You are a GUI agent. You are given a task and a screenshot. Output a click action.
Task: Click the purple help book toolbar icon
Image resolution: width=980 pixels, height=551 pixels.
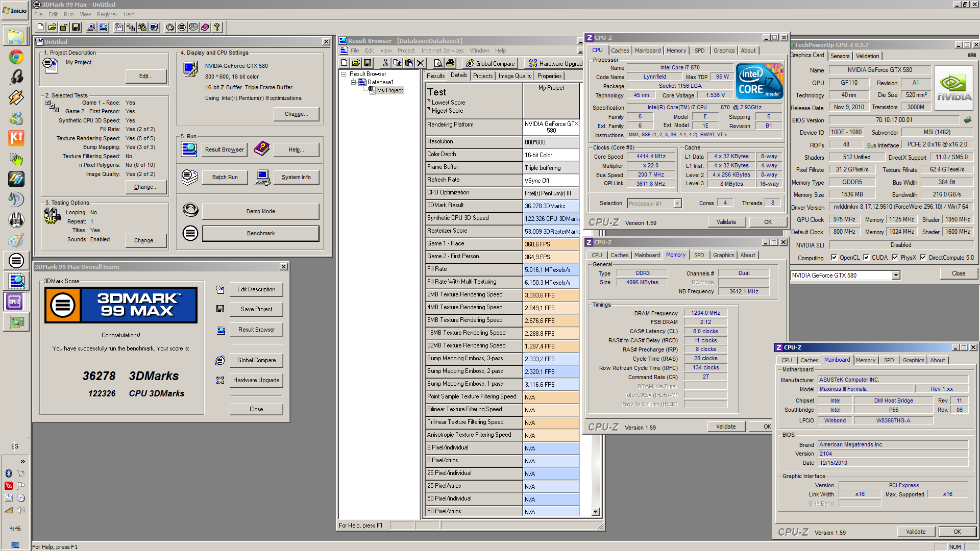coord(205,27)
